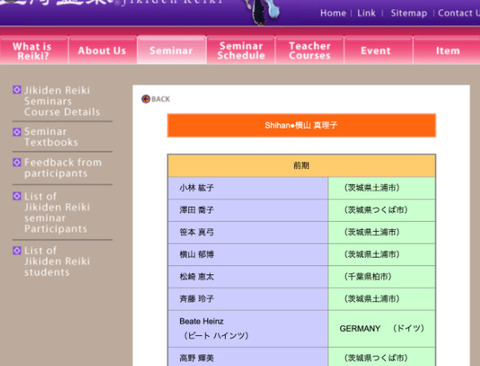The height and width of the screenshot is (366, 480).
Task: Click the GERMANY (ドイツ) location cell
Action: [x=382, y=329]
